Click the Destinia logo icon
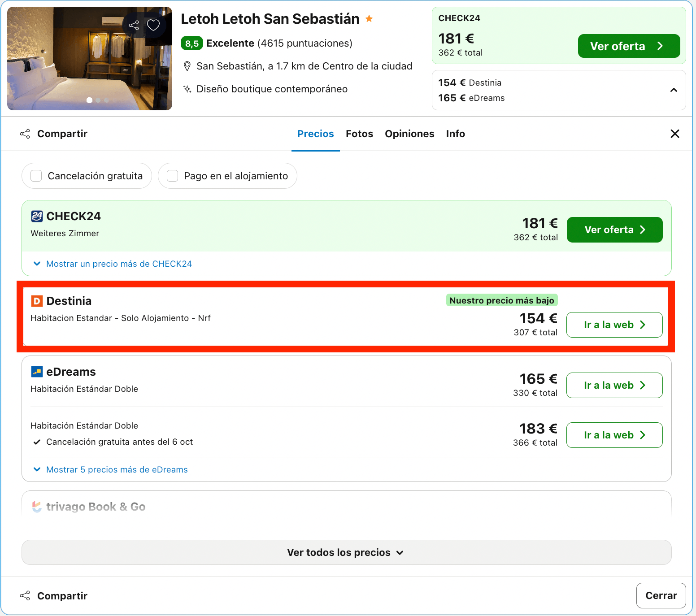 (x=37, y=301)
